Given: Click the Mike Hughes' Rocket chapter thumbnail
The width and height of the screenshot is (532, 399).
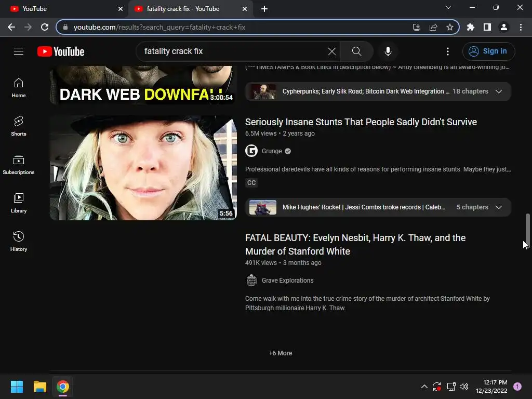Looking at the screenshot, I should [x=263, y=207].
